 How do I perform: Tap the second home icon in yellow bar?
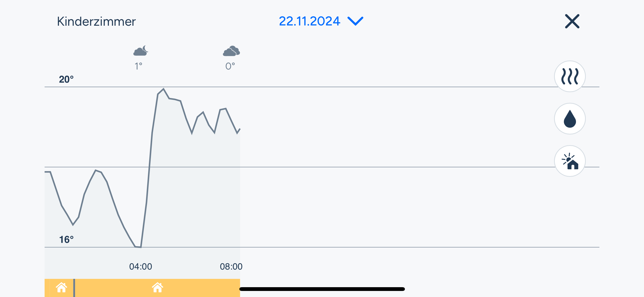pyautogui.click(x=157, y=287)
